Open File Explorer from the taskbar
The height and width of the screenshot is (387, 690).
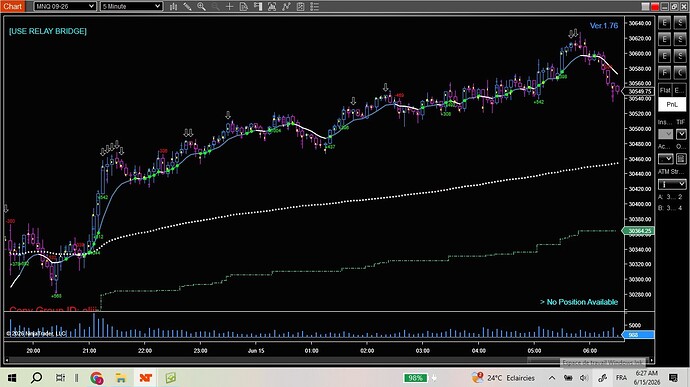coord(121,378)
